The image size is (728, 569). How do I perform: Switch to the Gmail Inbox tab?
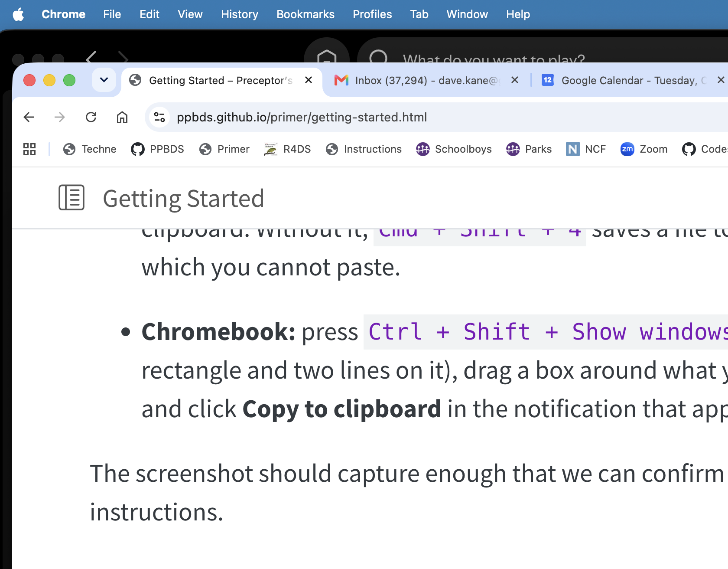pyautogui.click(x=427, y=81)
